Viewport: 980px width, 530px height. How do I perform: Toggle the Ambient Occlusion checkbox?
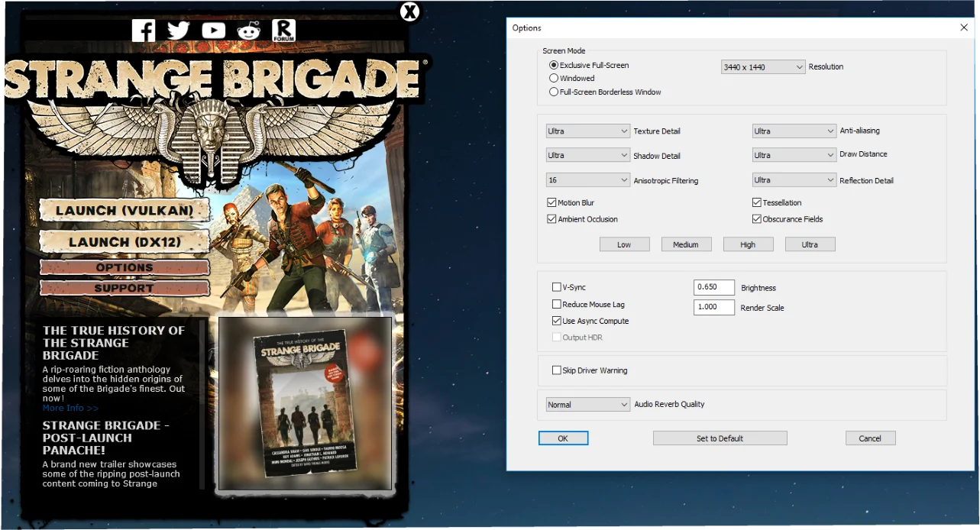point(551,219)
